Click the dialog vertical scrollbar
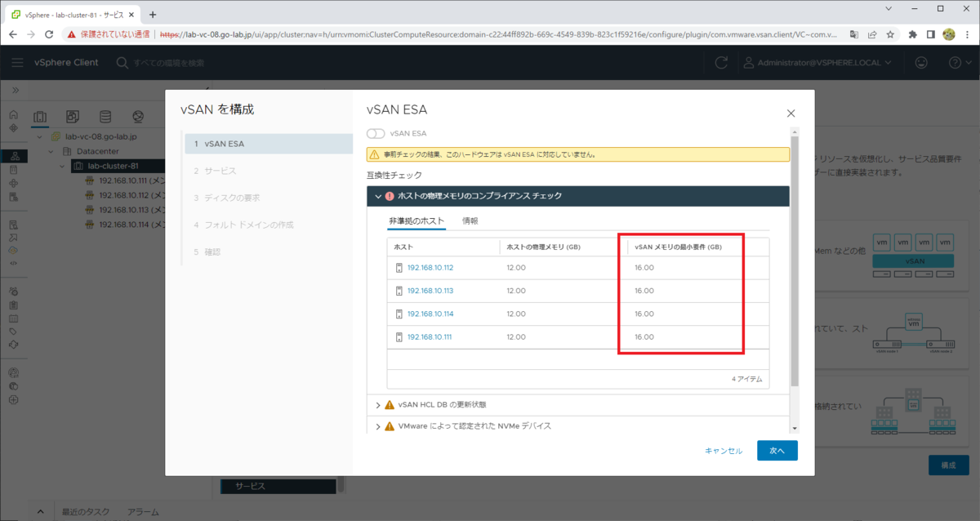980x521 pixels. [795, 260]
